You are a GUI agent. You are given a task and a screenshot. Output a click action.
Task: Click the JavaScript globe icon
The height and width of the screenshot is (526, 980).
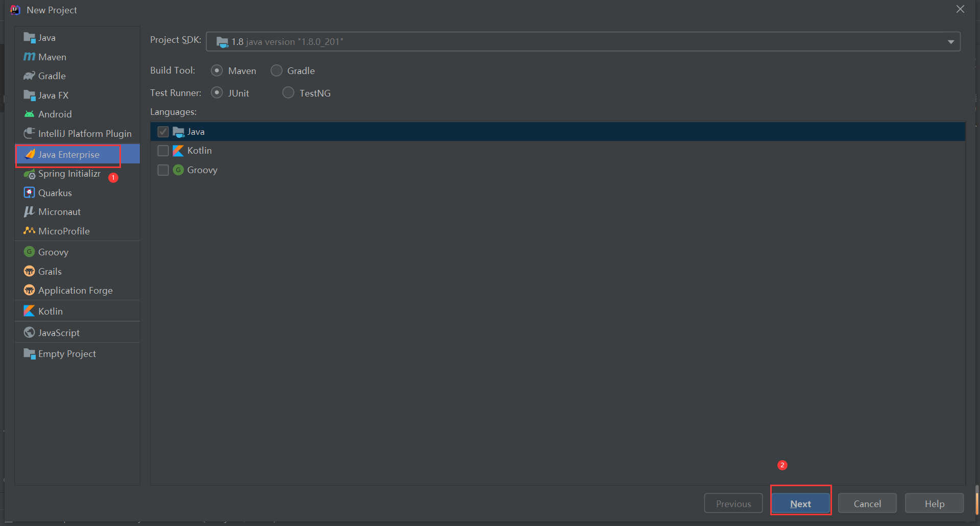click(x=29, y=332)
